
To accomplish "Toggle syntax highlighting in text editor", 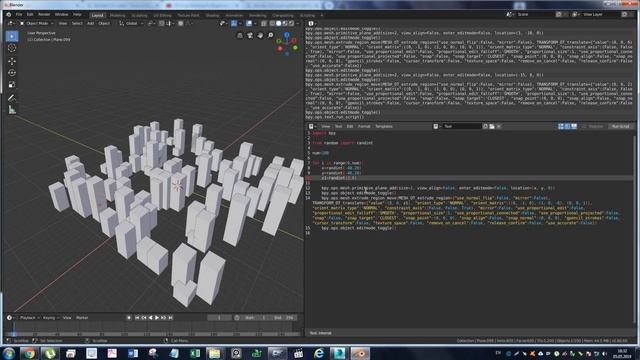I will (574, 127).
